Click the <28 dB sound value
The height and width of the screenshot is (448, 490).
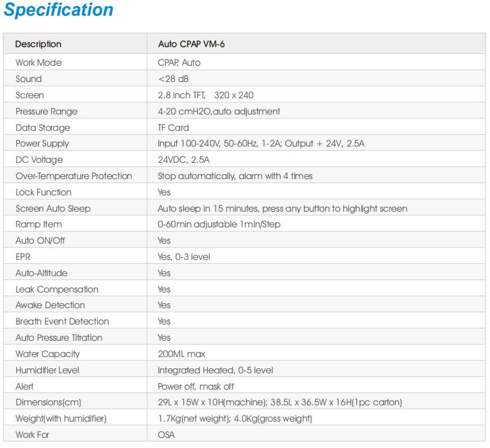click(173, 79)
